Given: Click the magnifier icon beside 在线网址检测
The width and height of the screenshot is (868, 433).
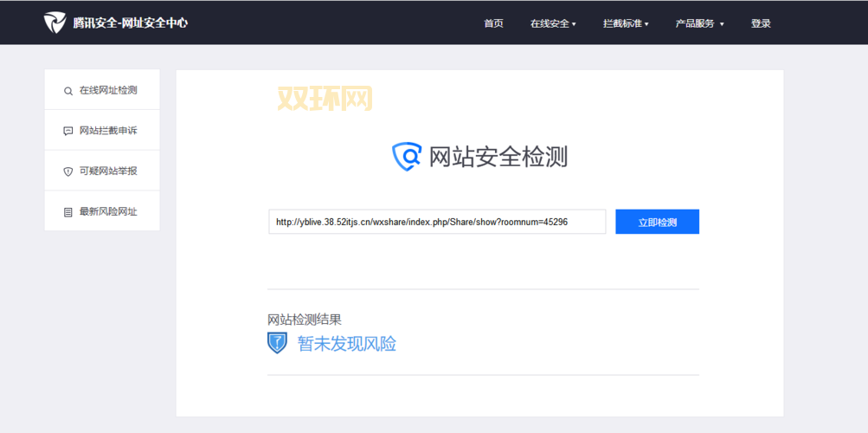Looking at the screenshot, I should [x=68, y=91].
